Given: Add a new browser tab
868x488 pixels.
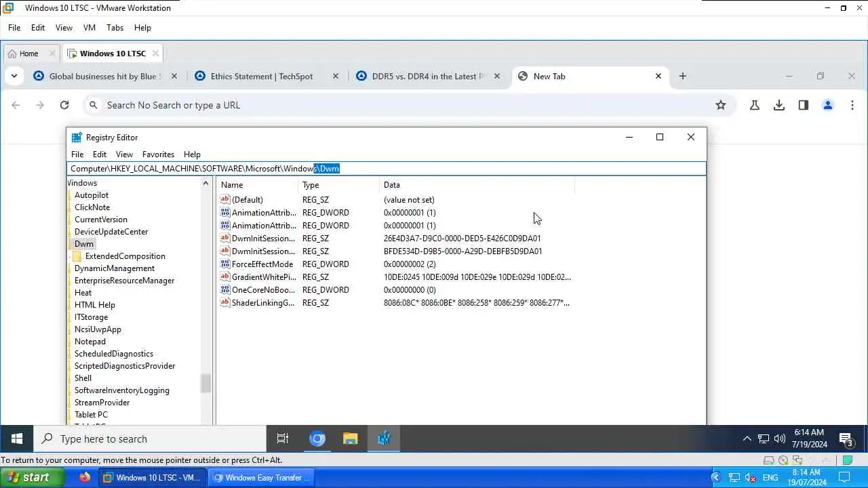Looking at the screenshot, I should 683,76.
